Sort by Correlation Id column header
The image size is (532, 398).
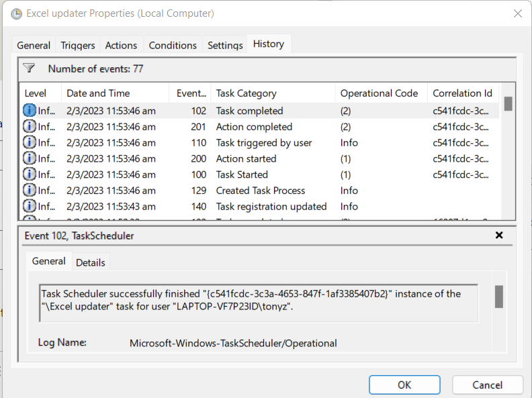click(x=463, y=93)
